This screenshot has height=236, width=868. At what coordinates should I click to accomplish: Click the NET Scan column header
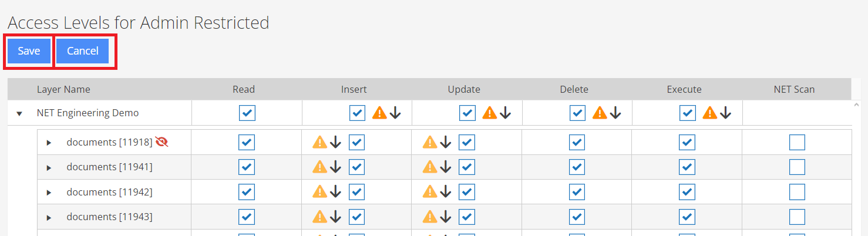coord(794,89)
